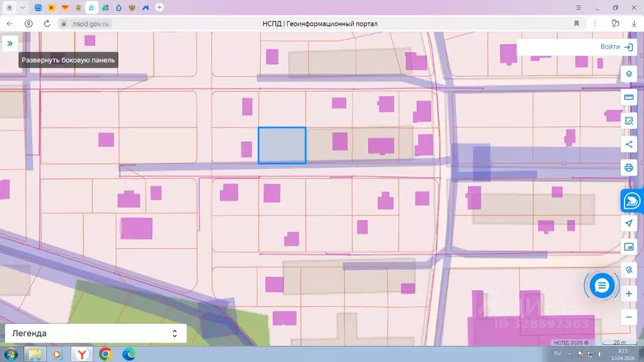The image size is (644, 362).
Task: Print the map with printer icon
Action: click(x=628, y=167)
